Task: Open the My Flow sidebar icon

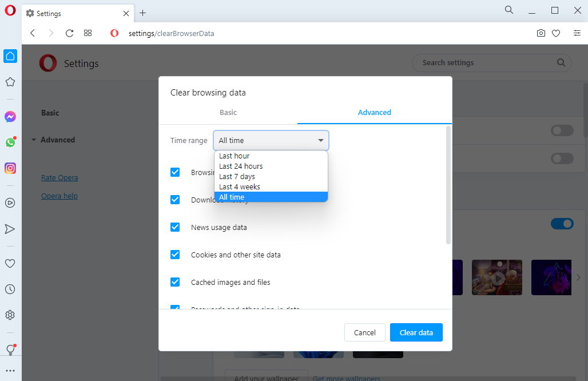Action: (x=10, y=229)
